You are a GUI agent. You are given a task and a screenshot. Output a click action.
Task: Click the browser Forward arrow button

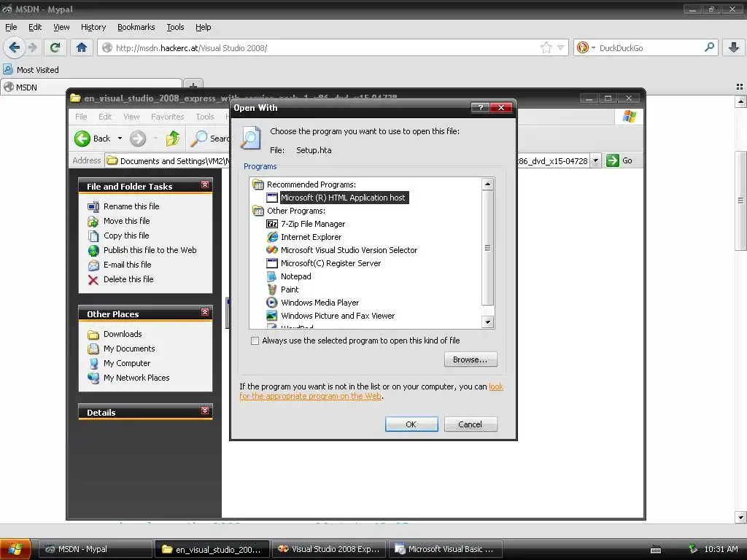32,47
